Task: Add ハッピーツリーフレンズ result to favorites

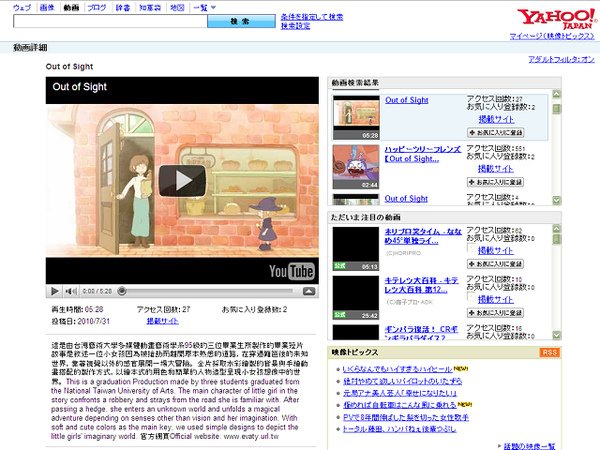Action: [496, 182]
